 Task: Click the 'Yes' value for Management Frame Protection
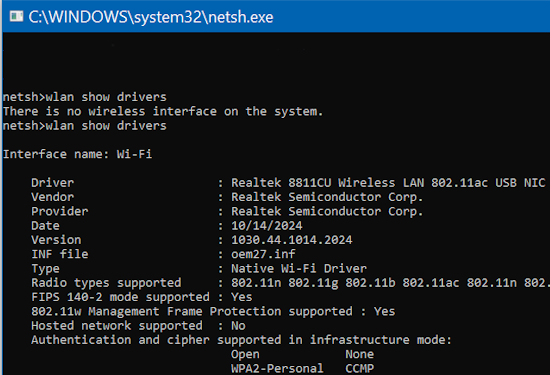pyautogui.click(x=384, y=312)
